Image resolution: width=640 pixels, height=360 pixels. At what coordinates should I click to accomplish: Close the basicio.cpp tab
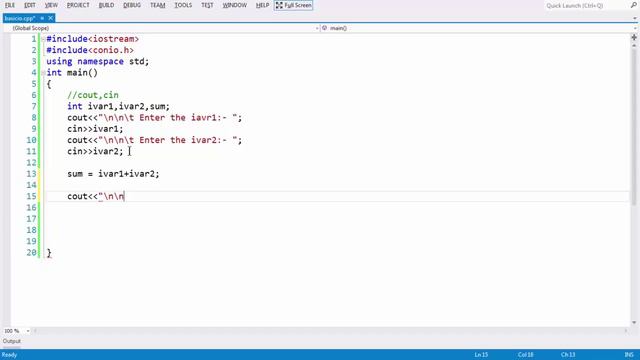[51, 18]
